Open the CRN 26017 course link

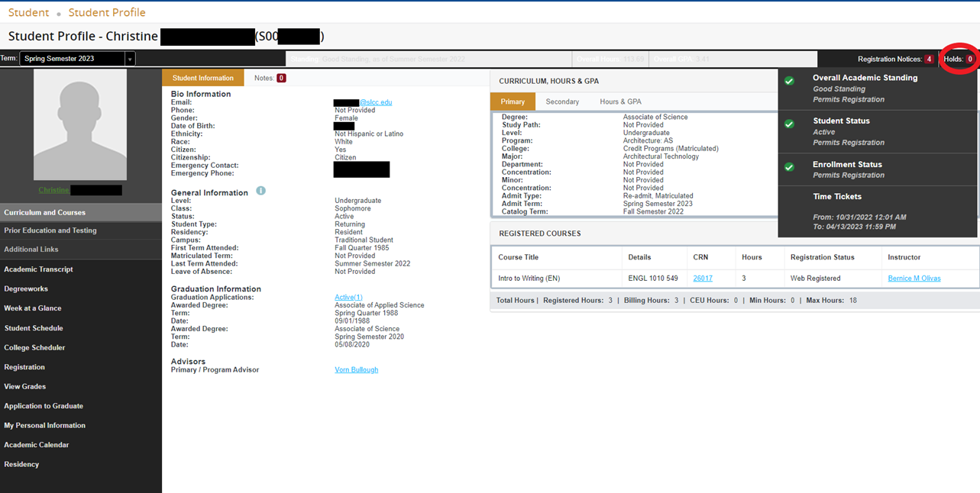tap(703, 279)
